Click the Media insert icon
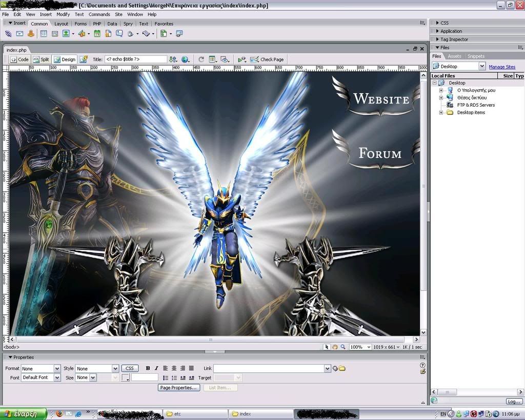The height and width of the screenshot is (420, 525). click(82, 33)
